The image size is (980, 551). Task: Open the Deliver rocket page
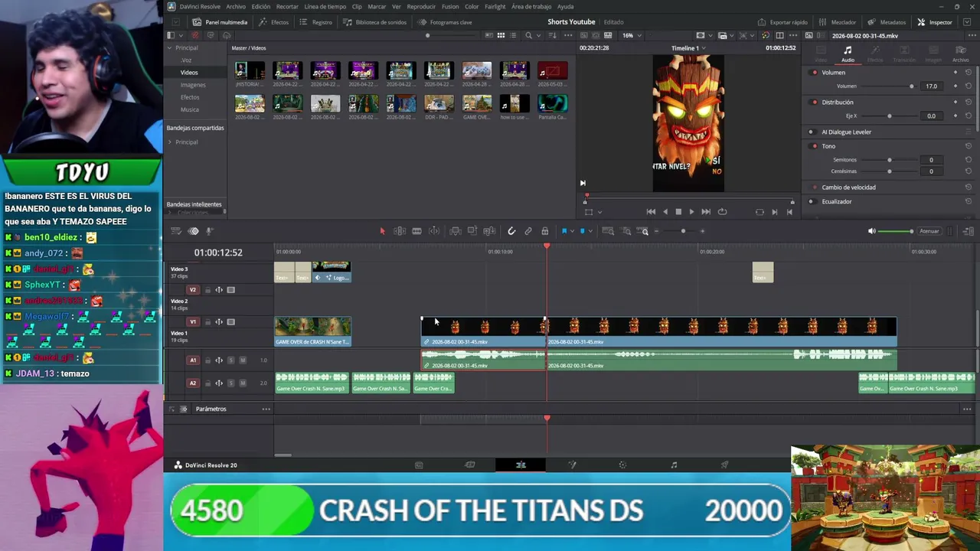(724, 465)
